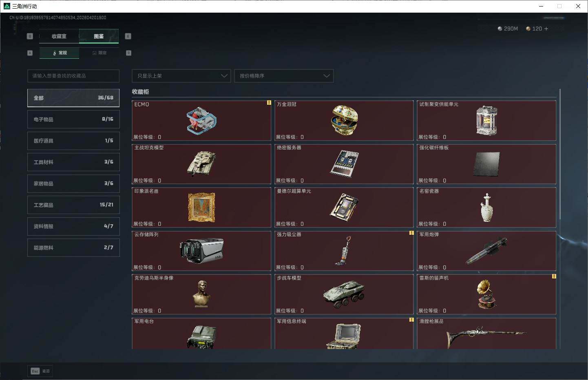View the 印象派名画 framed painting
The image size is (588, 380).
click(x=201, y=207)
